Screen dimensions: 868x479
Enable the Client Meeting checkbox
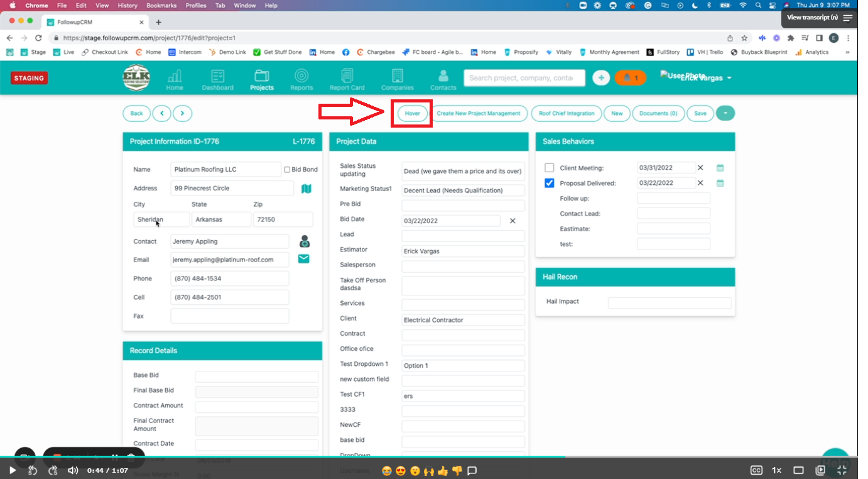[x=549, y=167]
